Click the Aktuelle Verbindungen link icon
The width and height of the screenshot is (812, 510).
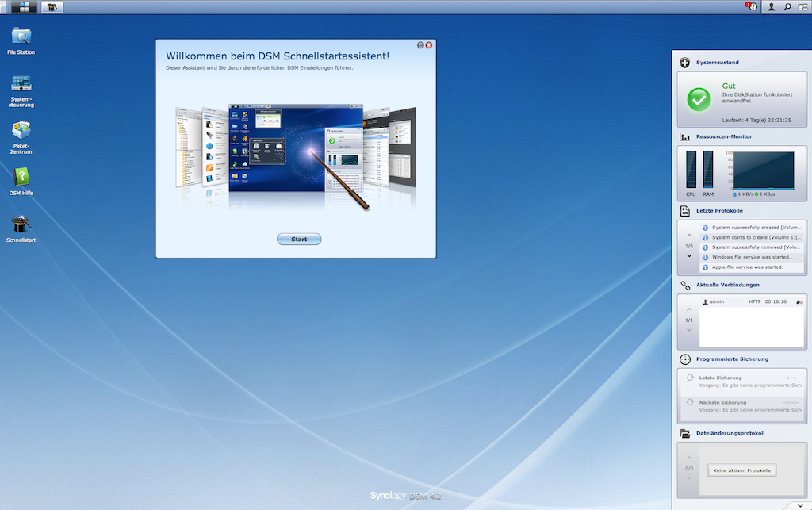pos(684,286)
